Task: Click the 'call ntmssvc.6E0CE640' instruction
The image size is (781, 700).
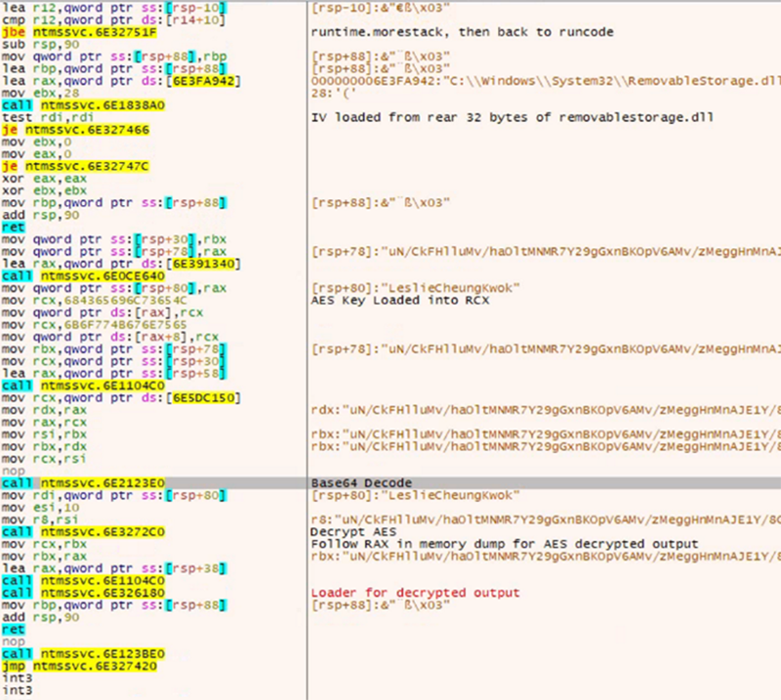Action: pyautogui.click(x=83, y=276)
